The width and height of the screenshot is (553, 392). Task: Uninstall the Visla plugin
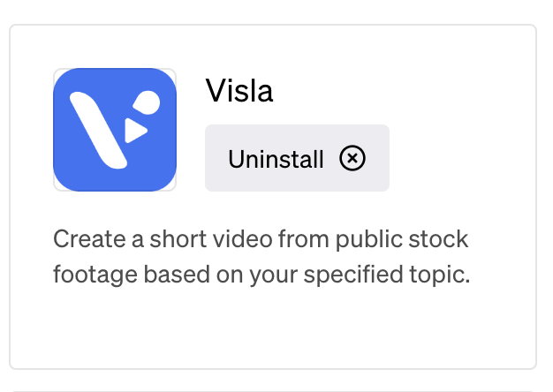[297, 158]
